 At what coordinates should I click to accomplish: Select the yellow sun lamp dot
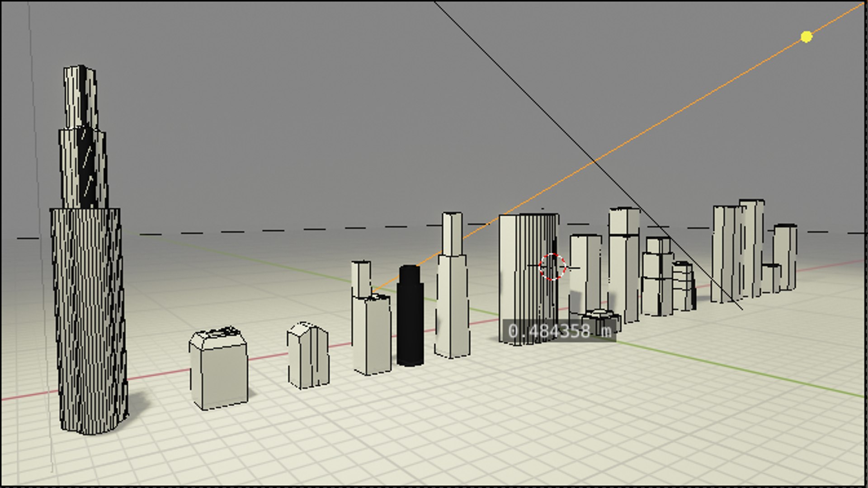point(806,37)
